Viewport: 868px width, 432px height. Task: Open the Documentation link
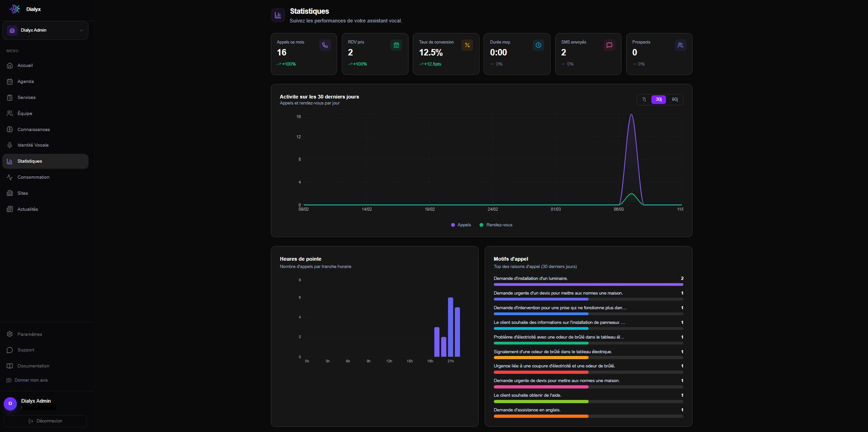coord(33,366)
